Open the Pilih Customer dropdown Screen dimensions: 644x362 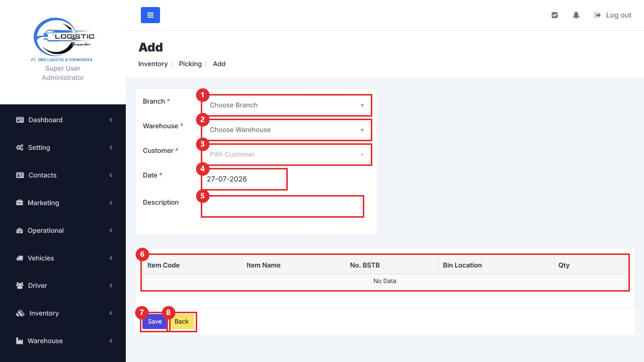pos(287,154)
